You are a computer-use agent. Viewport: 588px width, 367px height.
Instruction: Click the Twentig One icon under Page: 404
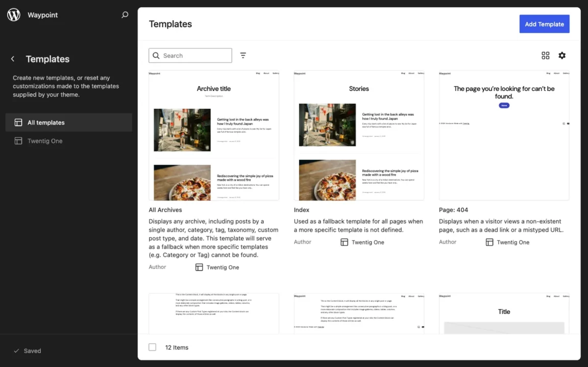point(489,242)
